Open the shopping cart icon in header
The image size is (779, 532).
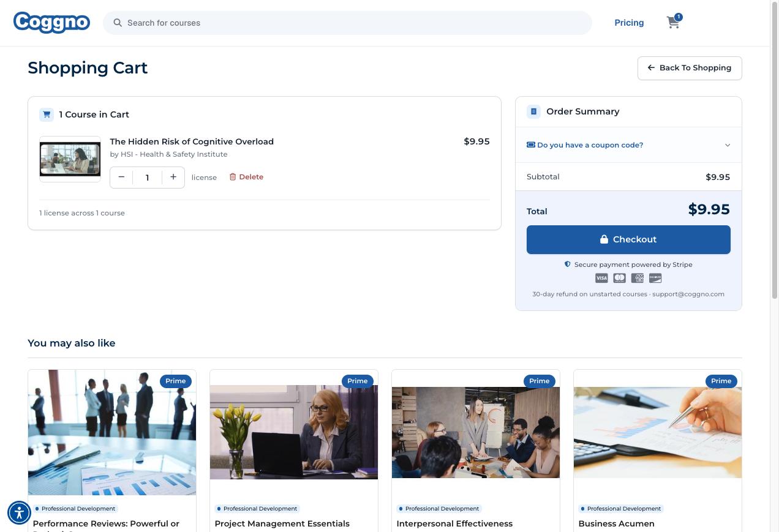tap(673, 23)
